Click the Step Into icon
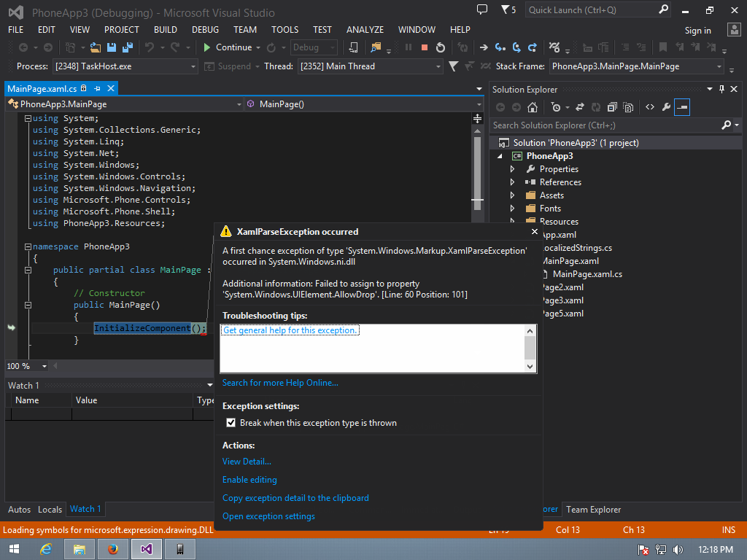 tap(500, 47)
